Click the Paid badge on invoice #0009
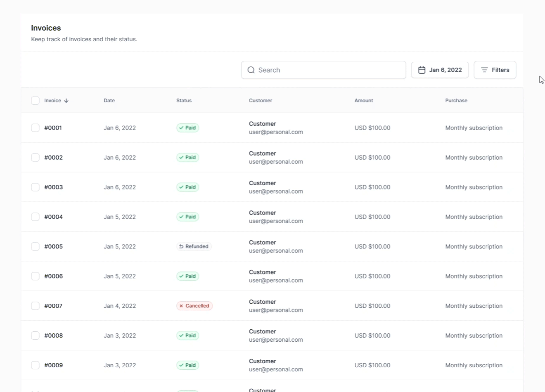This screenshot has width=545, height=392. click(187, 366)
